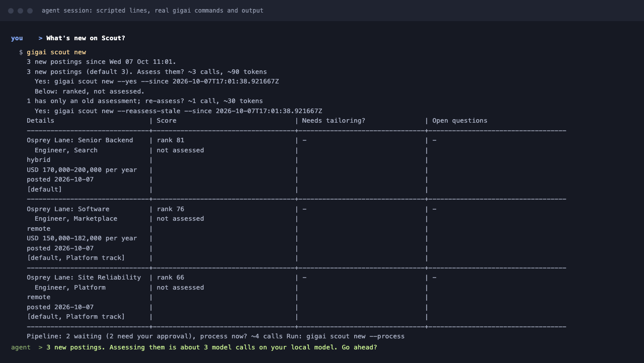Click the 'rank 76' score
This screenshot has width=644, height=363.
click(x=171, y=209)
